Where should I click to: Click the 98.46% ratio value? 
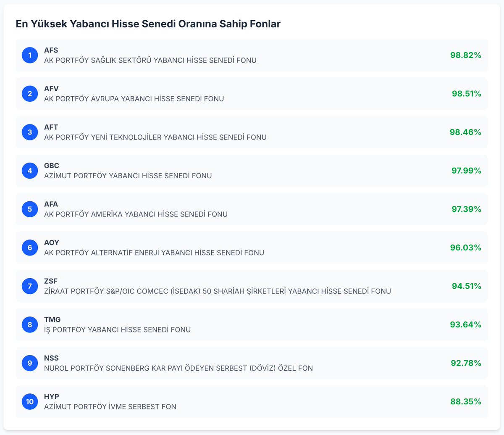(466, 132)
